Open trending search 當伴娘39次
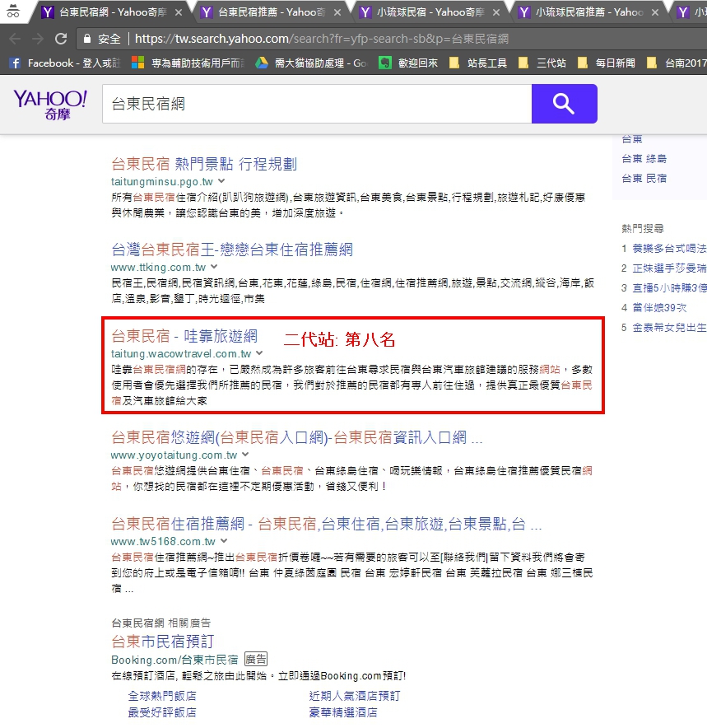The image size is (707, 728). (x=659, y=308)
